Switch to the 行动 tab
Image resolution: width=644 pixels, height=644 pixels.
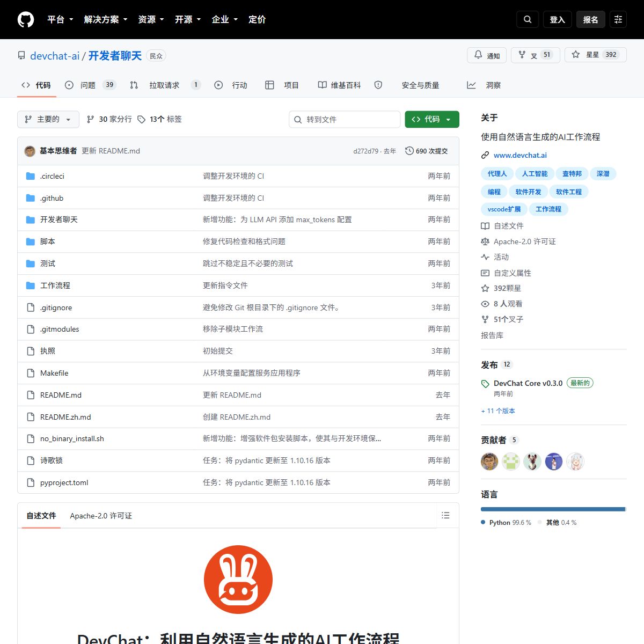click(231, 85)
